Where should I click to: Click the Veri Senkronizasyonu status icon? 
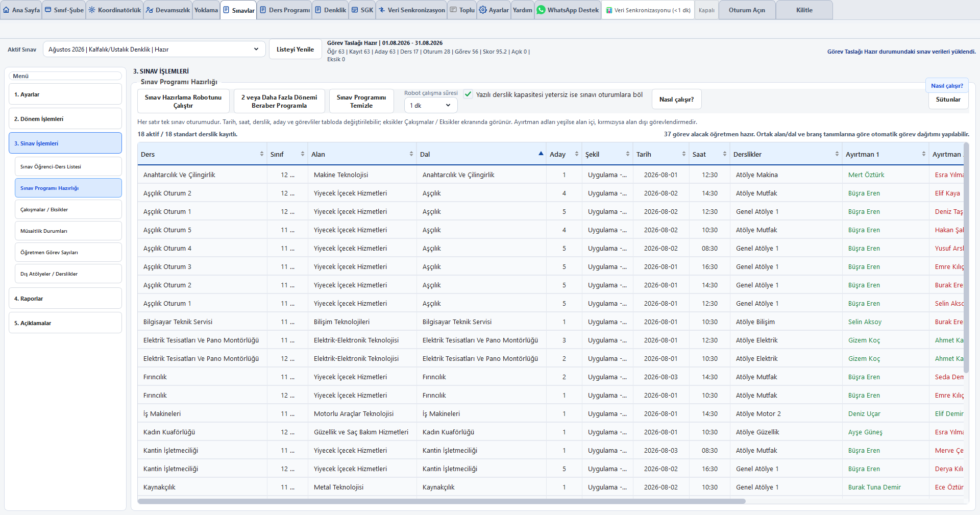(x=609, y=10)
